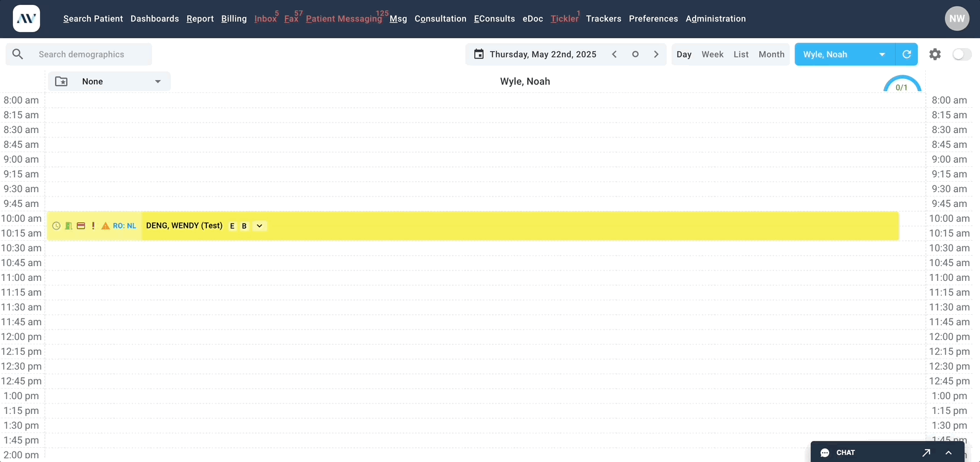Screen dimensions: 980x462
Task: Open eDoc menu item
Action: click(x=532, y=18)
